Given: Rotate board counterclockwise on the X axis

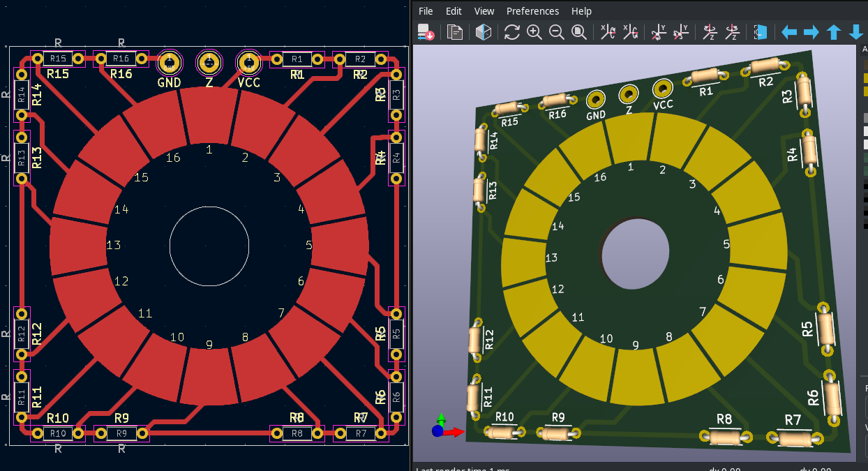Looking at the screenshot, I should [x=630, y=31].
